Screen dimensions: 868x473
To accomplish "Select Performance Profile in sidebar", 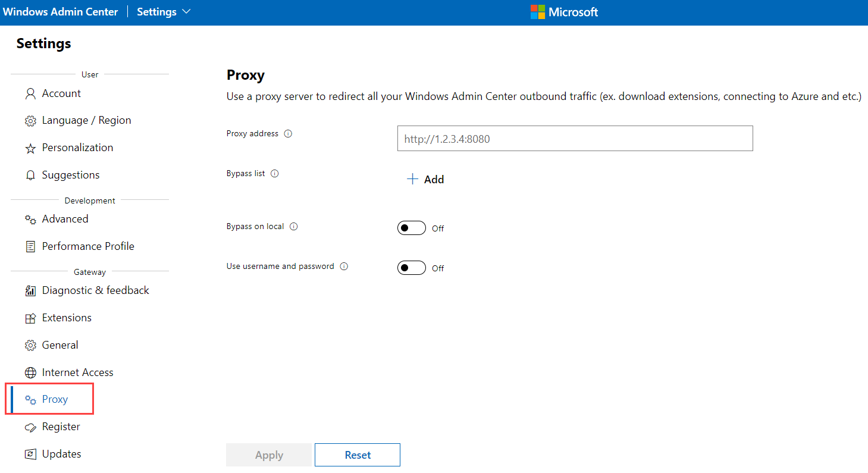I will [x=88, y=246].
